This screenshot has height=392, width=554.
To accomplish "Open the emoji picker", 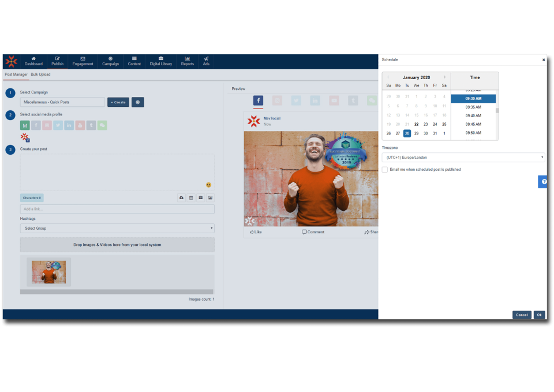I will (x=208, y=185).
